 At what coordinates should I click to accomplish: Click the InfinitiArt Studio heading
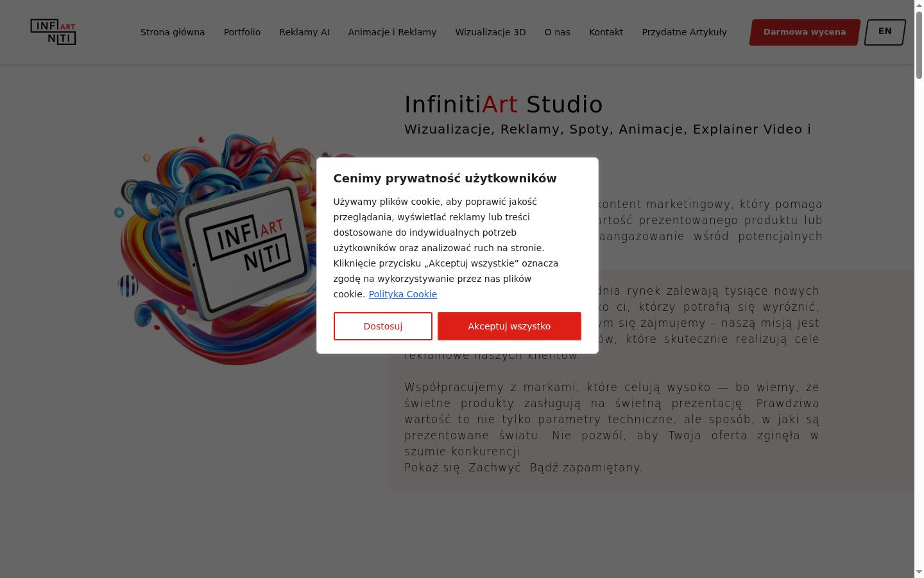[x=504, y=105]
